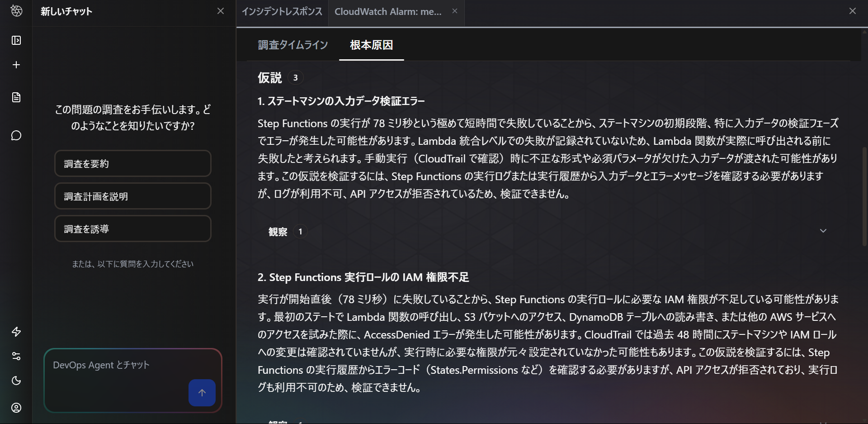This screenshot has height=424, width=868.
Task: Click the lightning bolt icon in sidebar
Action: pos(16,332)
